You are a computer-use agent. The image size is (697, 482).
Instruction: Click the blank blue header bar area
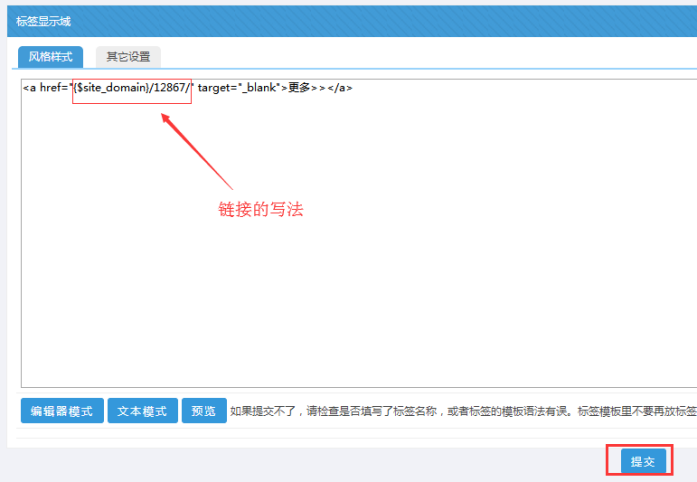click(x=400, y=20)
